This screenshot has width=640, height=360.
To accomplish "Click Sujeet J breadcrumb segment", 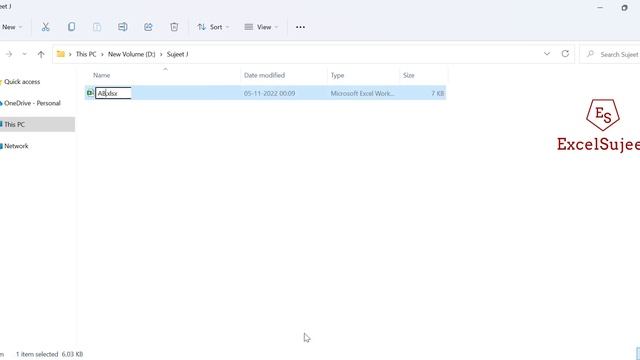I will (x=178, y=54).
